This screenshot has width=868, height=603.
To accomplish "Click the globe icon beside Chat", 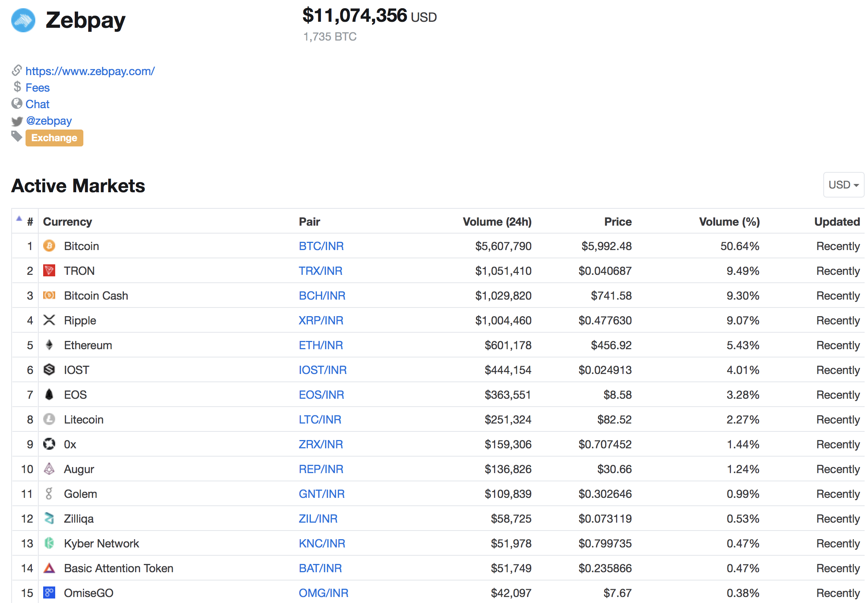I will point(17,103).
